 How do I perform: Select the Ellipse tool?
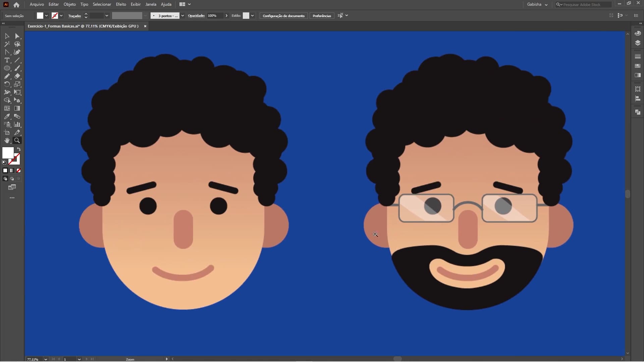click(x=7, y=68)
